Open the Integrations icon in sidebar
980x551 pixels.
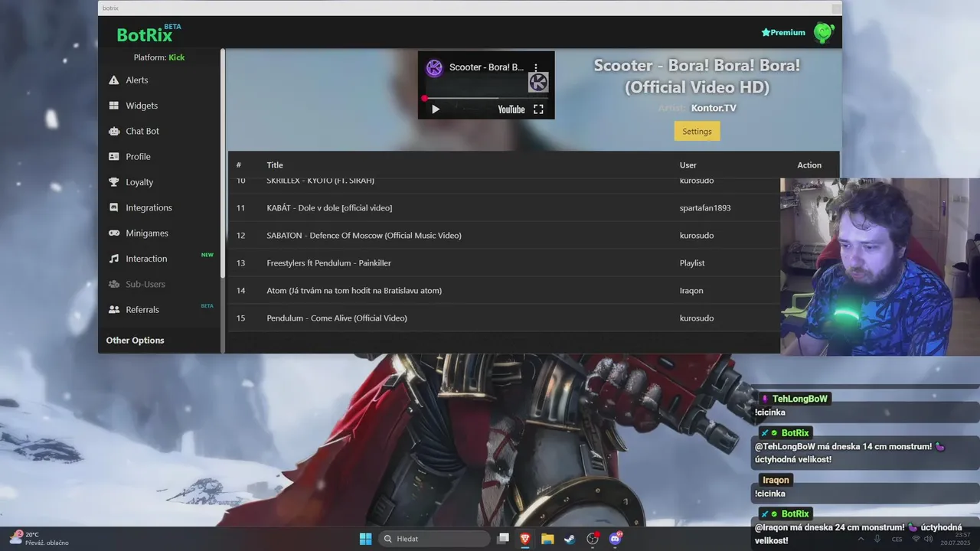pyautogui.click(x=114, y=207)
